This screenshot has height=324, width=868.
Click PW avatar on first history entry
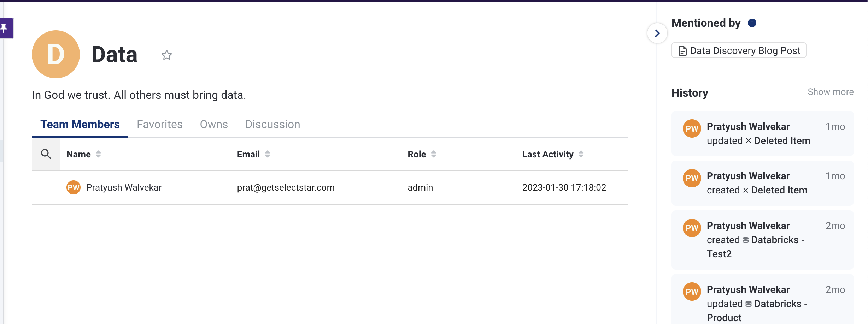(x=692, y=128)
